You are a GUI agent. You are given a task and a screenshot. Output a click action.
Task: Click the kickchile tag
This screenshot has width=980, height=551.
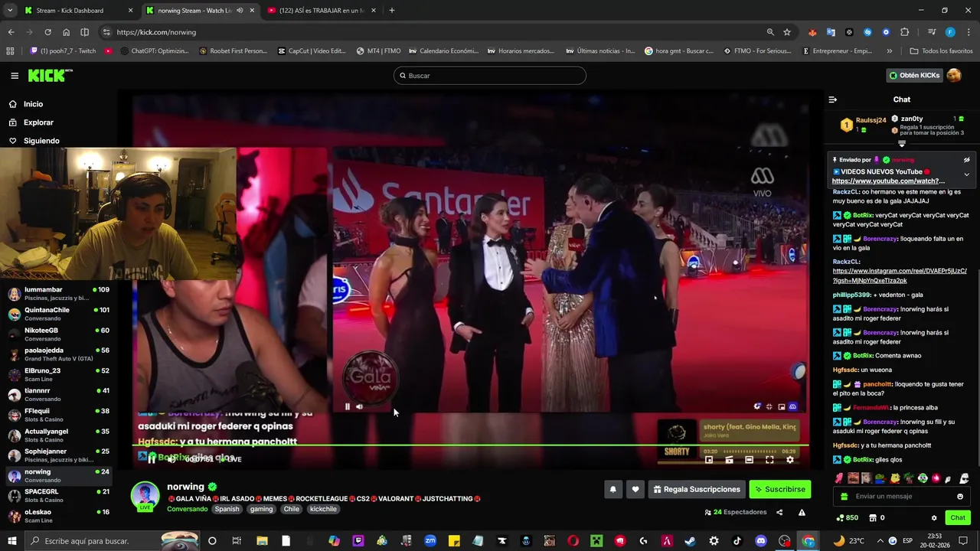[x=322, y=509]
